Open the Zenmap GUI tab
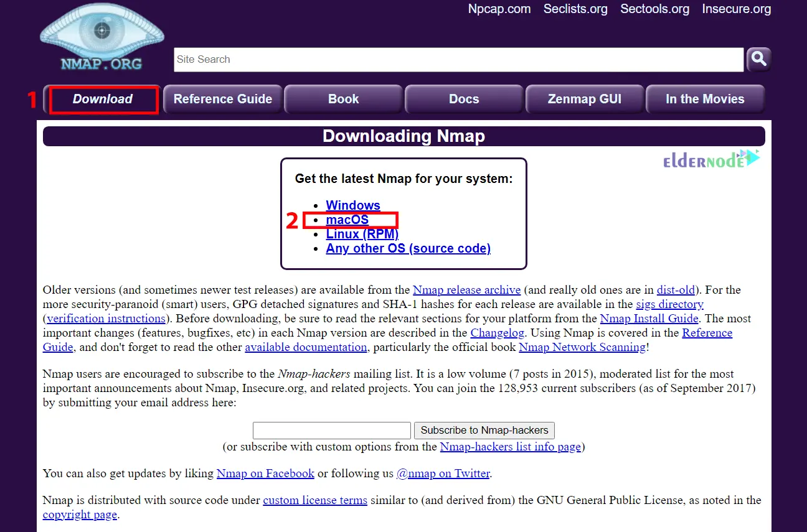Screen dimensions: 807x532 click(x=585, y=100)
